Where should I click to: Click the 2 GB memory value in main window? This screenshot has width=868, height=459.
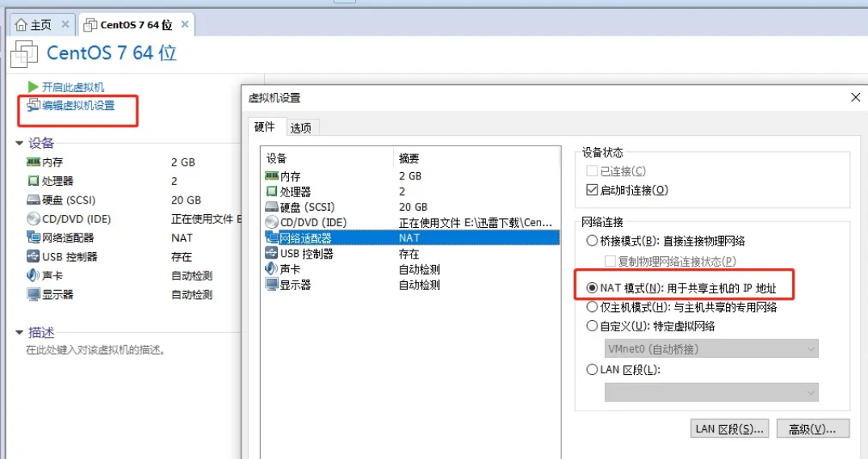(x=182, y=162)
